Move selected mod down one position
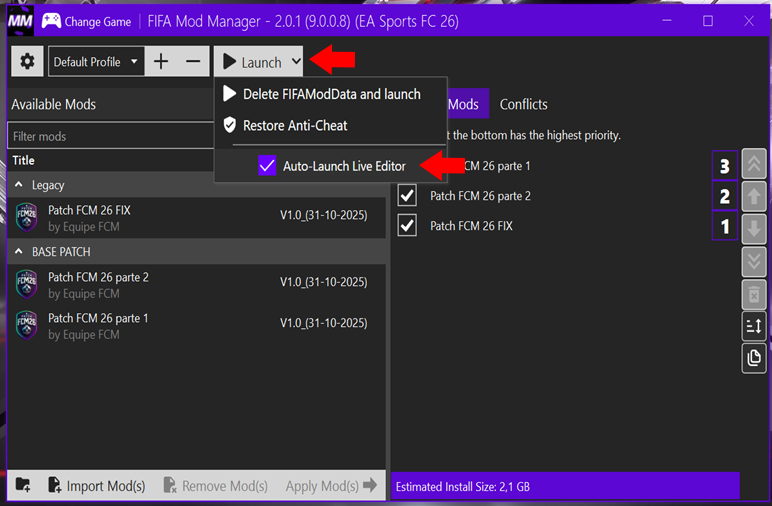This screenshot has height=506, width=772. click(x=754, y=228)
